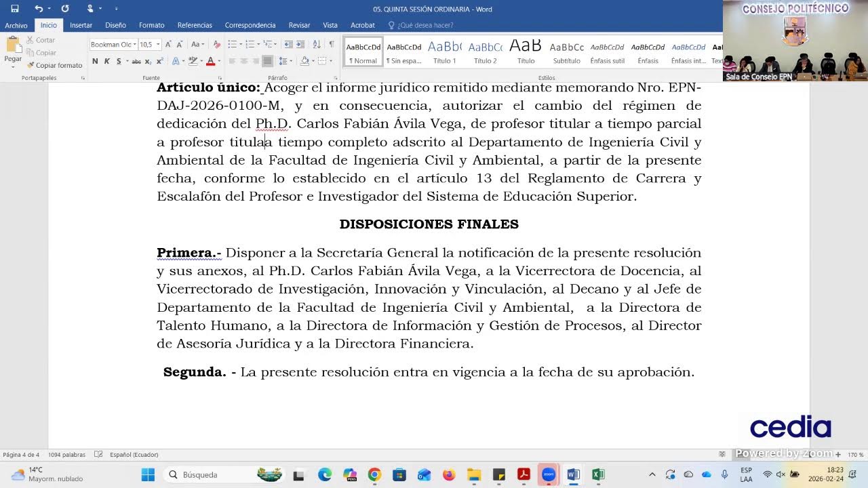Increase paragraph indent
This screenshot has height=488, width=868.
click(301, 45)
